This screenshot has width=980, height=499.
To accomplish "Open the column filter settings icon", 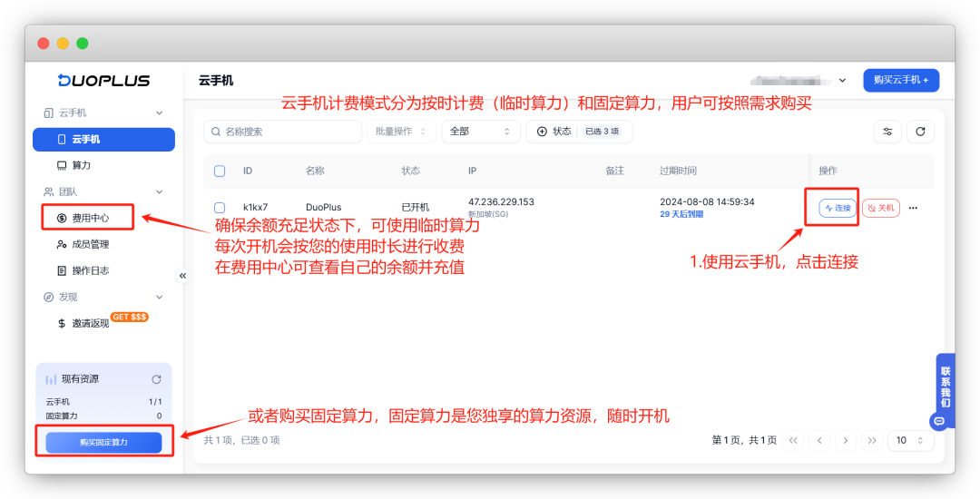I will [x=887, y=132].
